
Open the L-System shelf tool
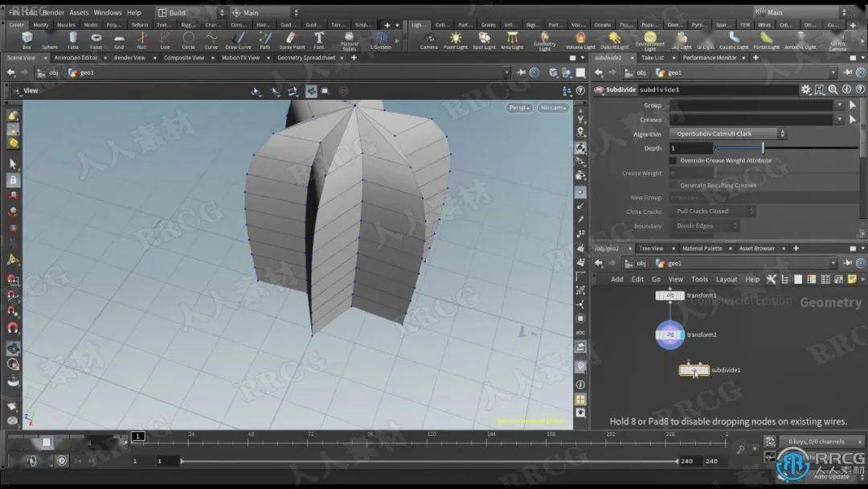pos(381,40)
